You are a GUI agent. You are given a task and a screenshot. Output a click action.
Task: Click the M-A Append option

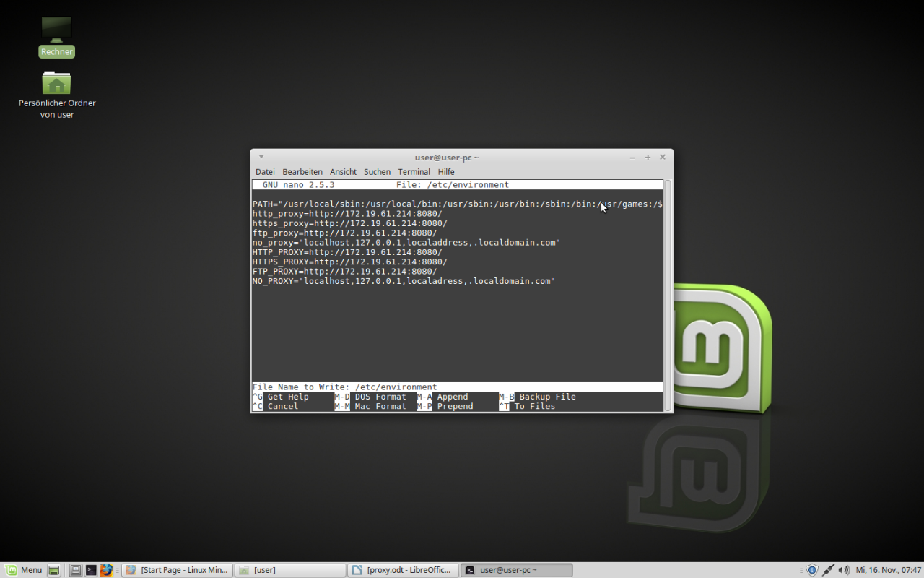click(443, 397)
